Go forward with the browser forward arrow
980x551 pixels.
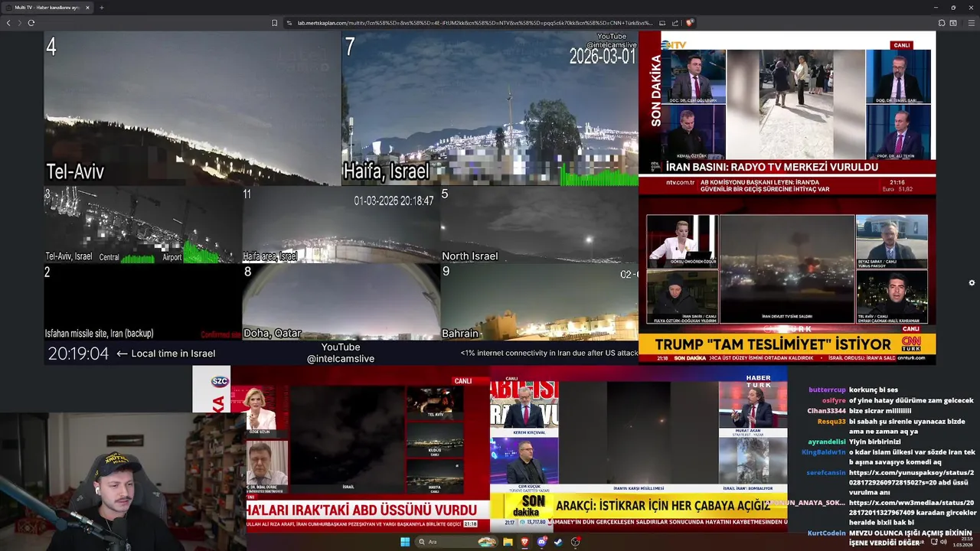[19, 23]
